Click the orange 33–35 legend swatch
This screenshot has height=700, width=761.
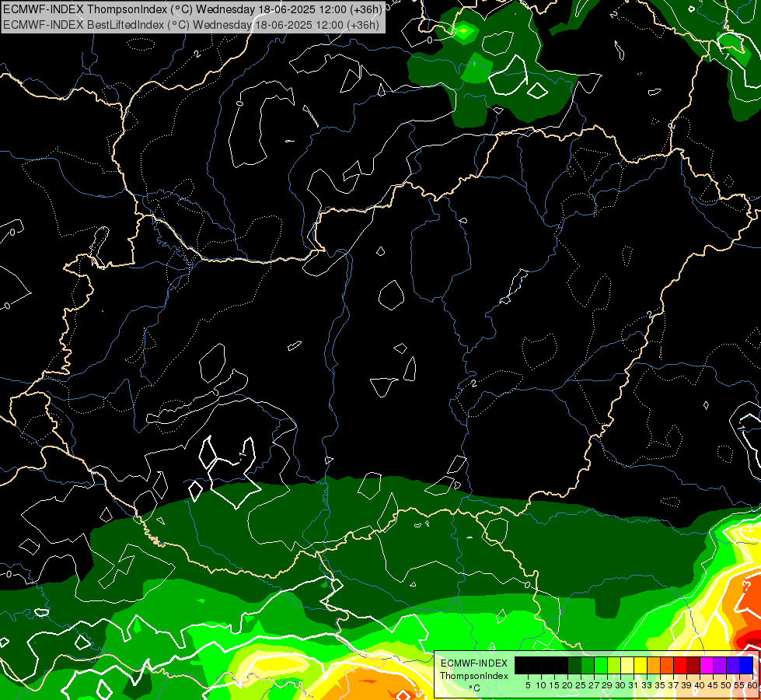pos(654,665)
